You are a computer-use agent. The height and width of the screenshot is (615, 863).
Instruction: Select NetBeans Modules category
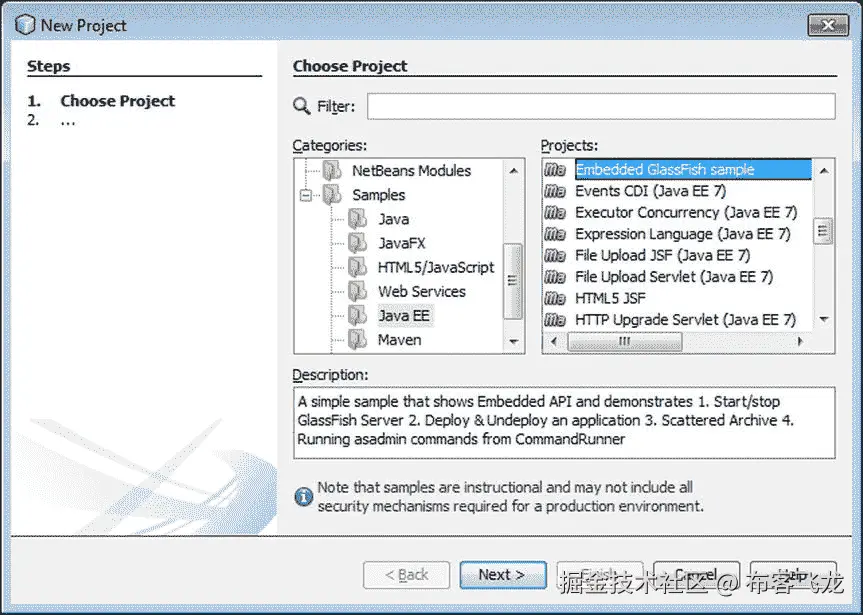tap(412, 171)
